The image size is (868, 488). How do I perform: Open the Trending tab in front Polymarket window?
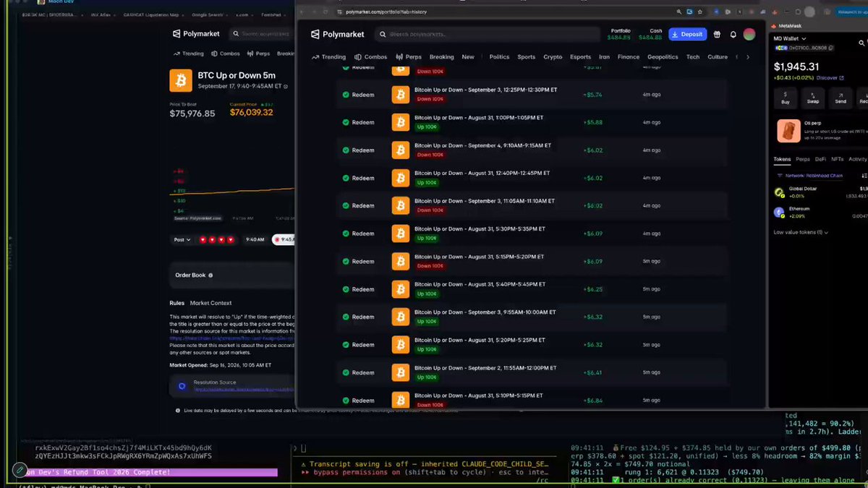[329, 57]
